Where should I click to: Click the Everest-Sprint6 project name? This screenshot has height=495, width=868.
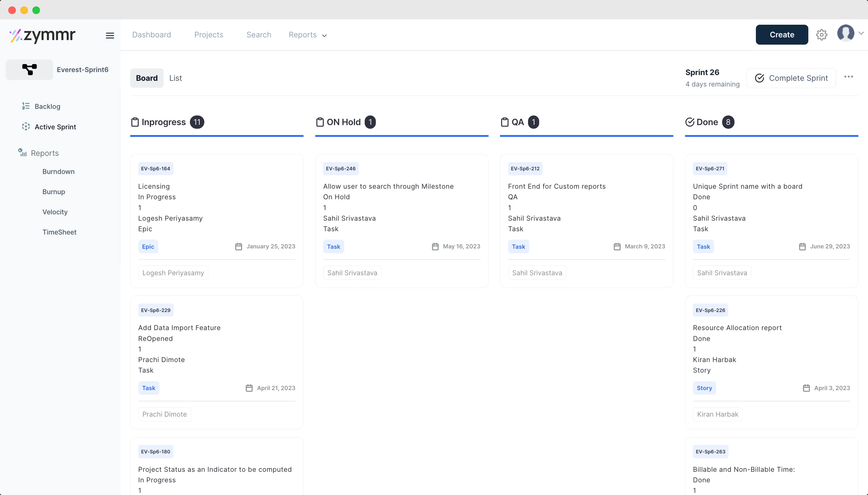pos(83,69)
